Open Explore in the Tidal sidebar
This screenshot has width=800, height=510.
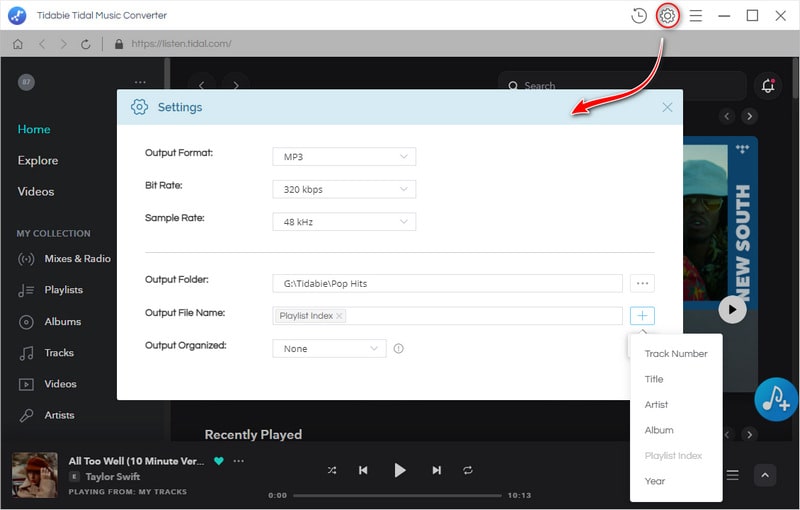click(38, 160)
